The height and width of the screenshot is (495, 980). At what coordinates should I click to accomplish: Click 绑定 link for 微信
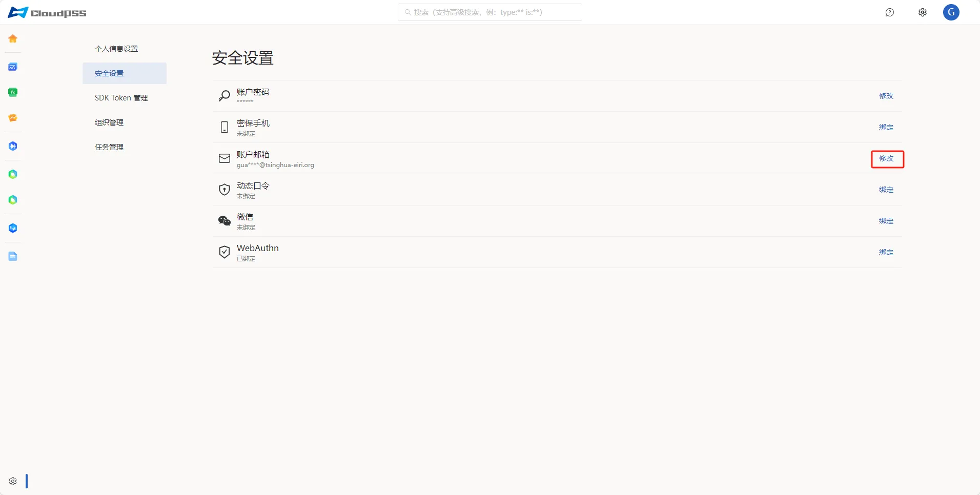[x=886, y=221]
